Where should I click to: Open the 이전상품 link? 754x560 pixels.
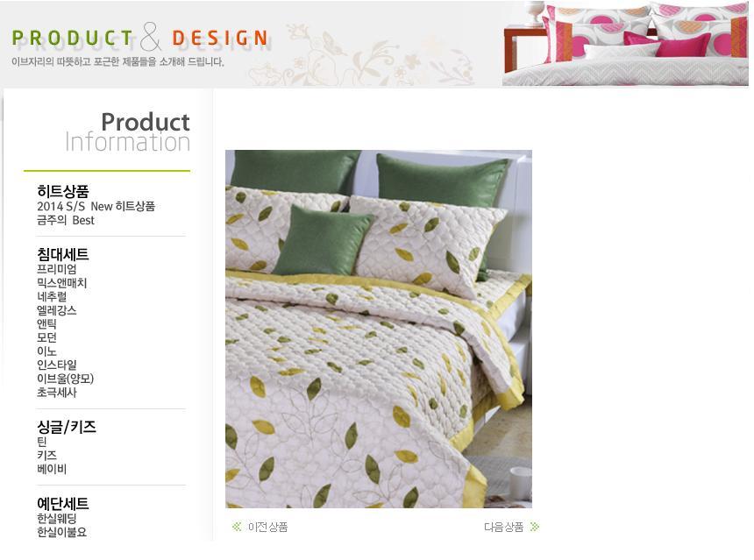[267, 528]
